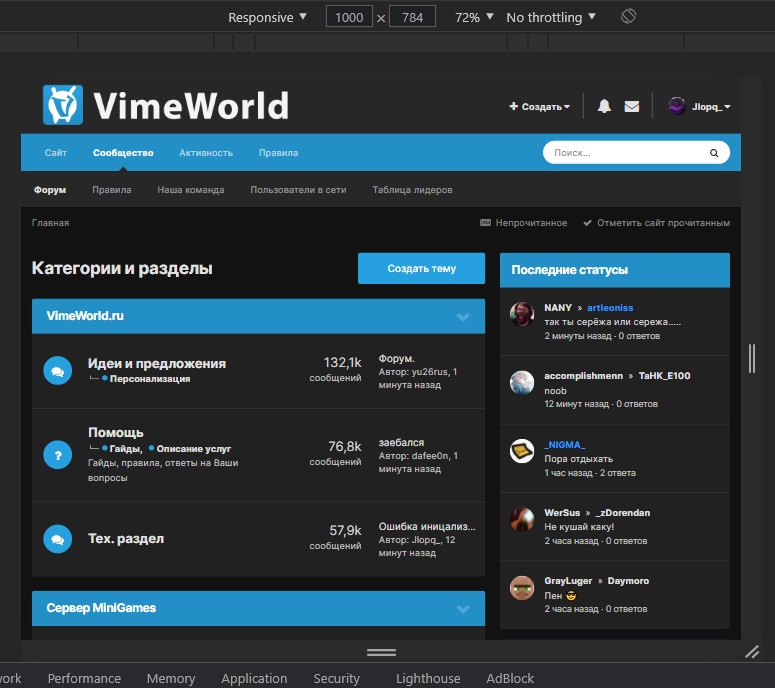Collapse the Сервер MiniGames category chevron

coord(463,609)
